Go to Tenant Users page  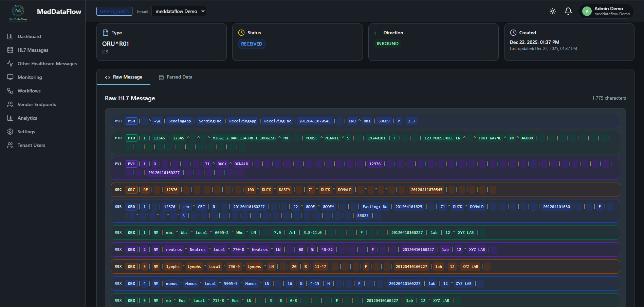(x=11, y=145)
